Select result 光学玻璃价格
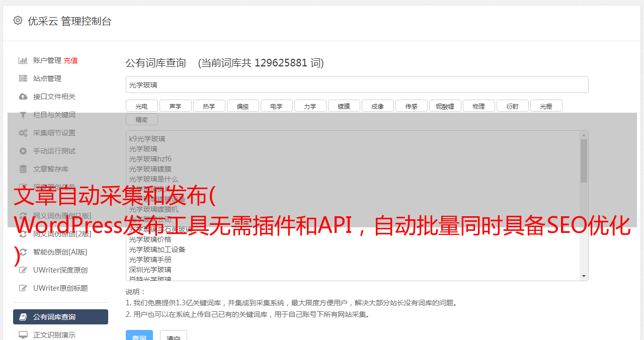 pyautogui.click(x=150, y=239)
